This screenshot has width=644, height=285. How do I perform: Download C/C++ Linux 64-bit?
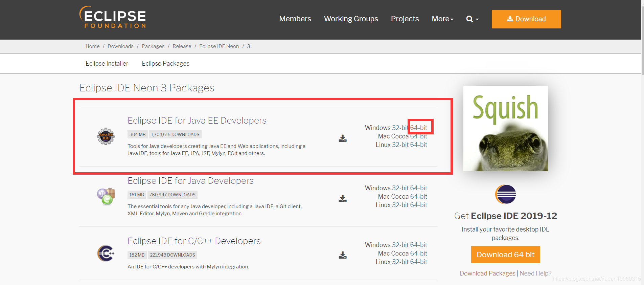419,262
